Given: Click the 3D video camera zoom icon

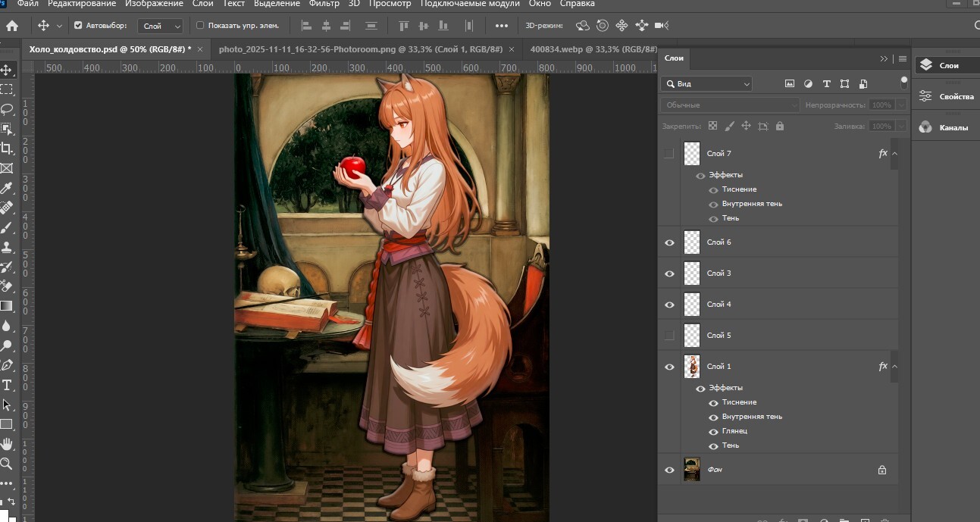Looking at the screenshot, I should click(x=662, y=25).
